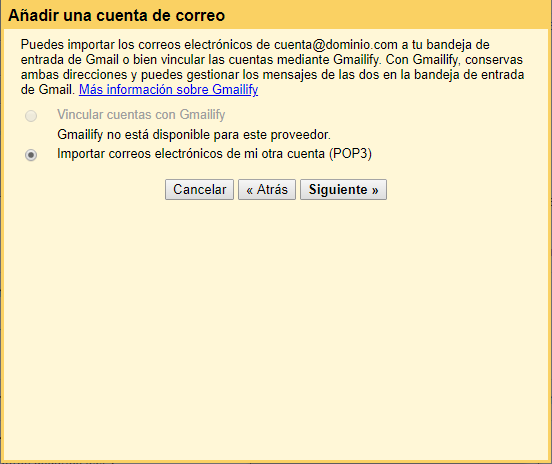Image resolution: width=552 pixels, height=464 pixels.
Task: Click 'vincular las cuentas mediante Gmailify' phrase
Action: pyautogui.click(x=270, y=59)
